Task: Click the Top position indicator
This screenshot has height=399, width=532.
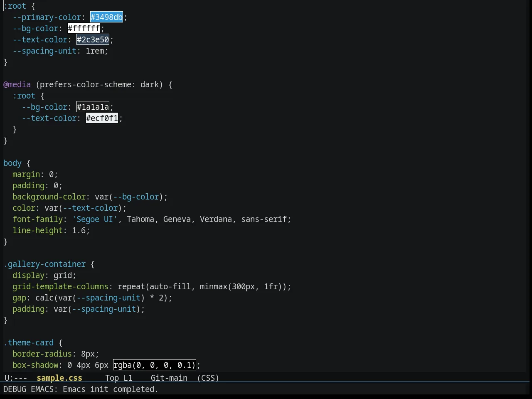Action: point(112,378)
